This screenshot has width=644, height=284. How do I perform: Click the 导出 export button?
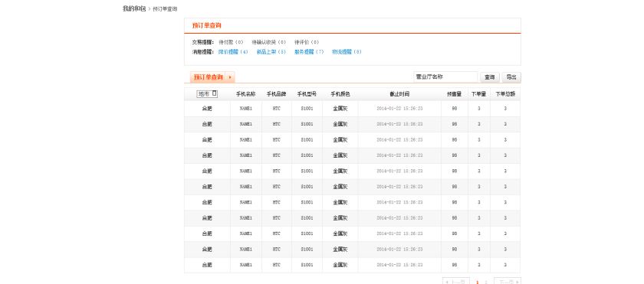[x=511, y=77]
